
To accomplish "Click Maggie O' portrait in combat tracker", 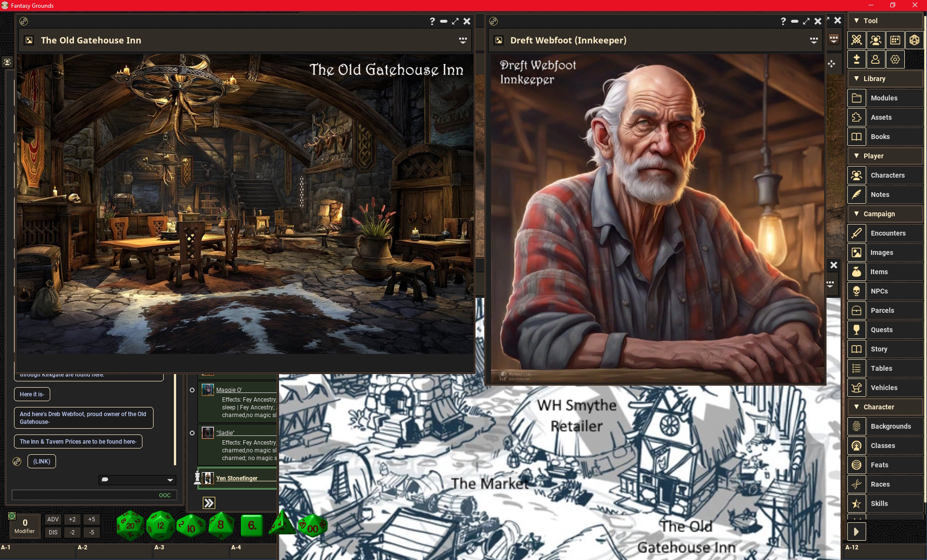I will point(208,390).
